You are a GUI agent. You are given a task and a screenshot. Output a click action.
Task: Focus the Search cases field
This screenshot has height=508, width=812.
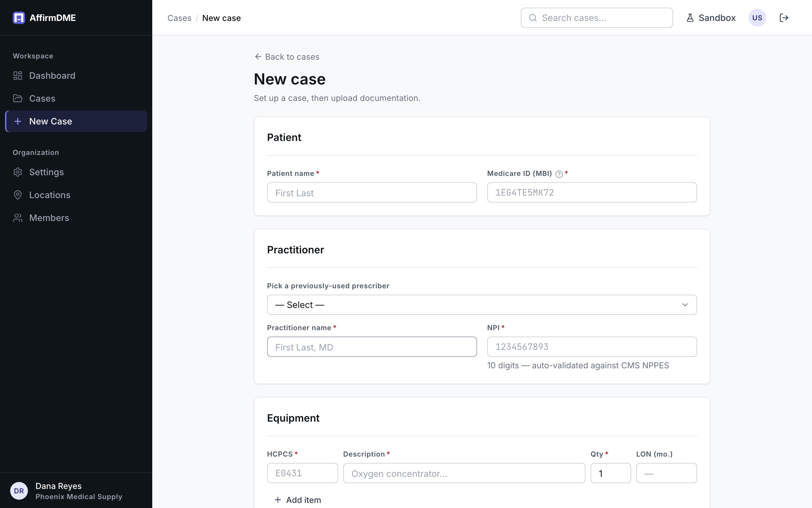pyautogui.click(x=597, y=18)
